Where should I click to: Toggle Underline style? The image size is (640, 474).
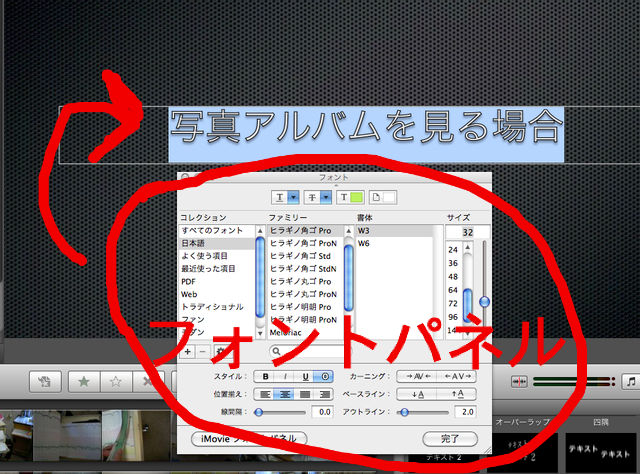(305, 376)
